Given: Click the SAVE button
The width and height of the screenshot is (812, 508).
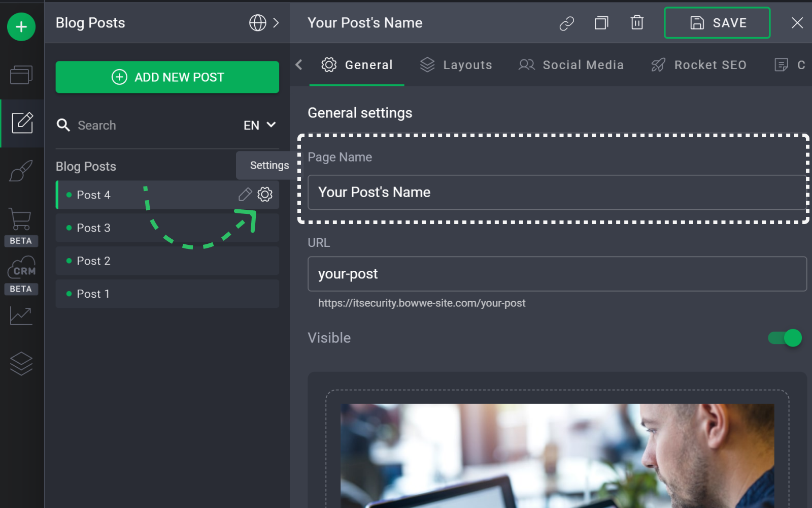Looking at the screenshot, I should [717, 23].
